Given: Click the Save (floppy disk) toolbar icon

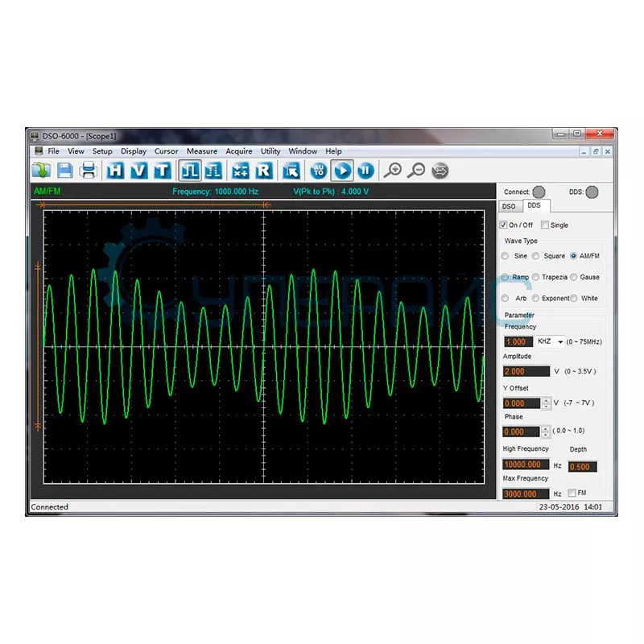Looking at the screenshot, I should pos(64,170).
